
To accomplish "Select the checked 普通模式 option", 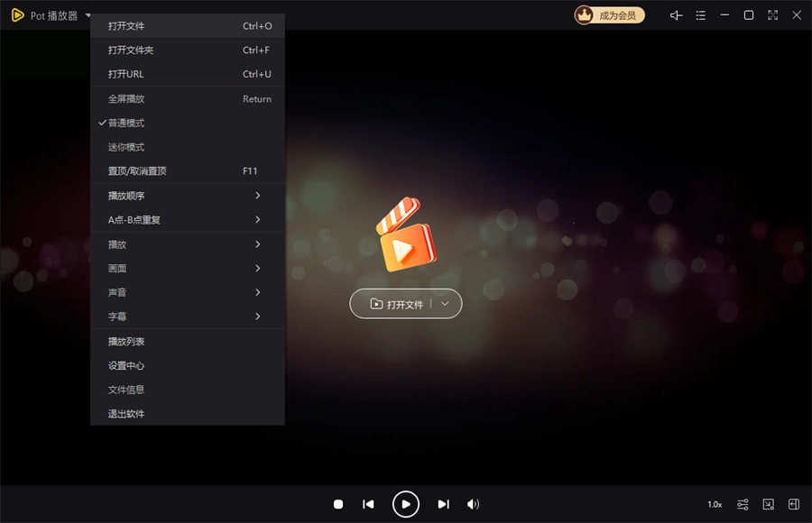I will 188,123.
